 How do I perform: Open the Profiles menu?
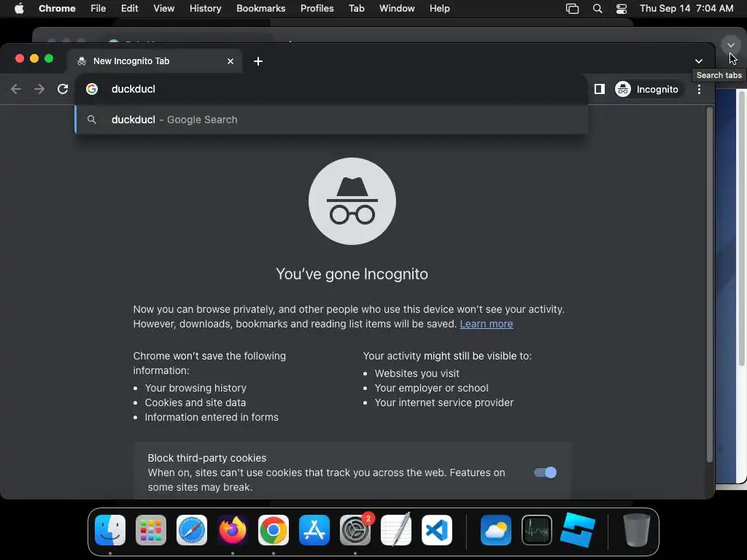pyautogui.click(x=317, y=9)
